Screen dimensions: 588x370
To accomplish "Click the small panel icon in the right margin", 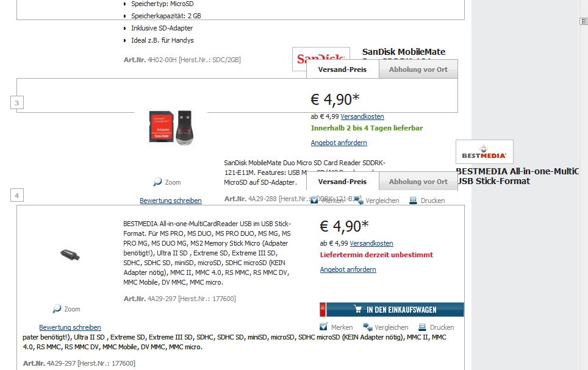I will [x=584, y=21].
